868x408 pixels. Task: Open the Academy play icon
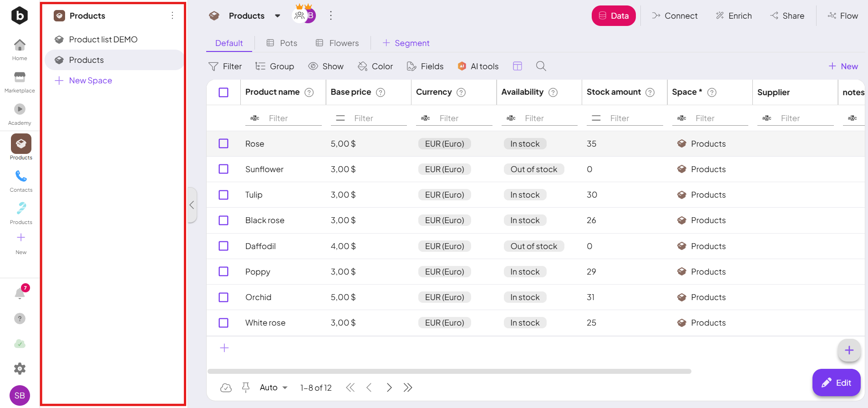20,109
